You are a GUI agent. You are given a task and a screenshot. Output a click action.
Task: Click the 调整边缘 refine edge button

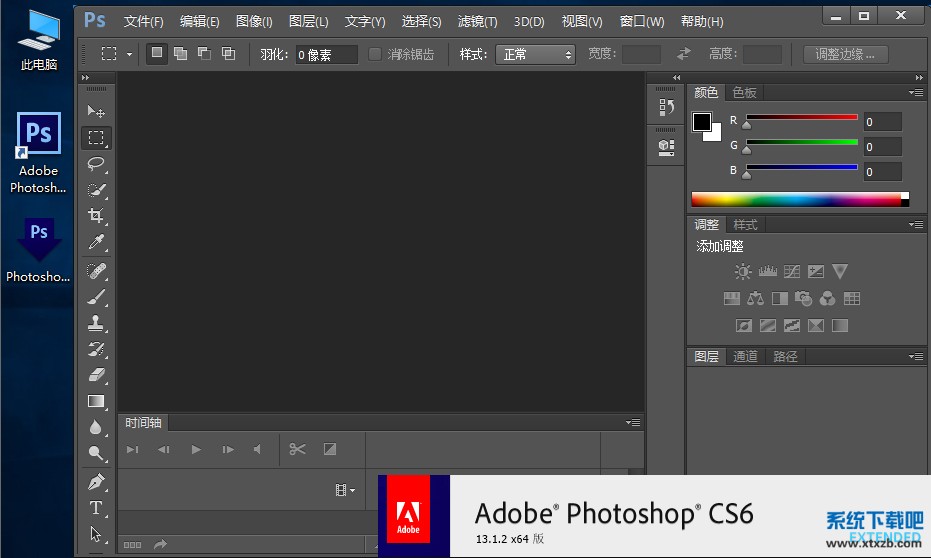[x=845, y=54]
